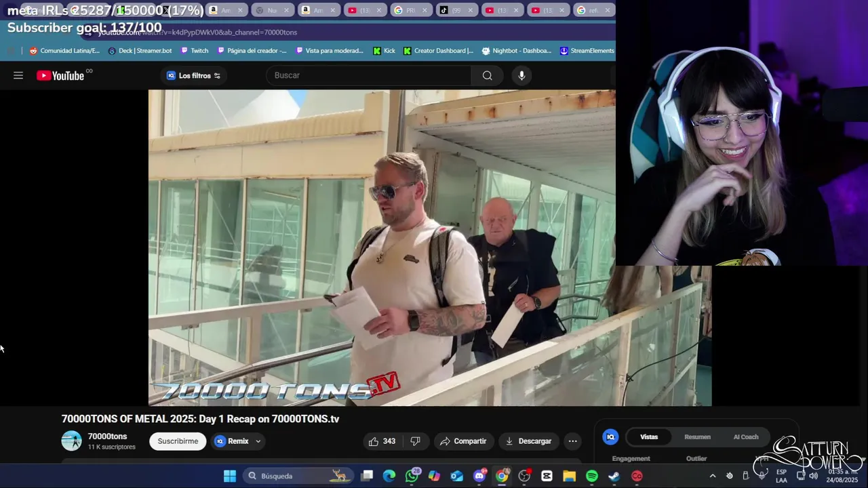Open Discord from taskbar
This screenshot has height=488, width=868.
pyautogui.click(x=479, y=476)
